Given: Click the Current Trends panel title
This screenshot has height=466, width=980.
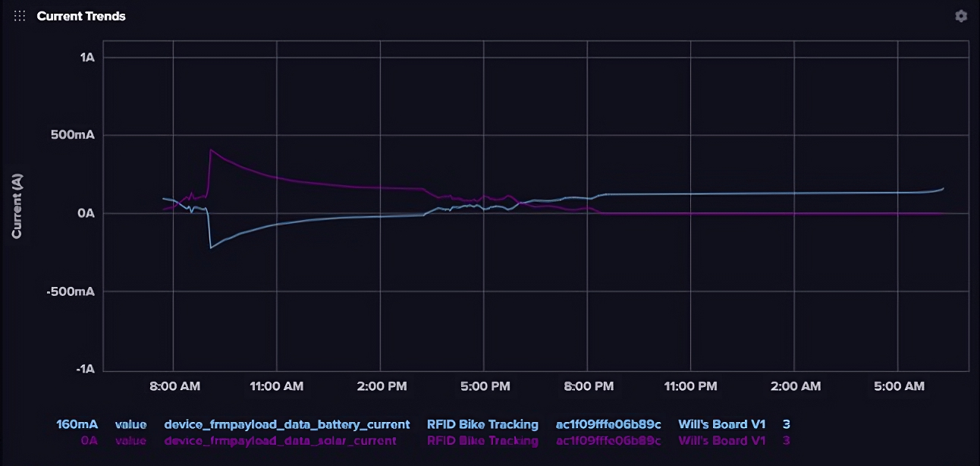Looking at the screenshot, I should point(81,16).
